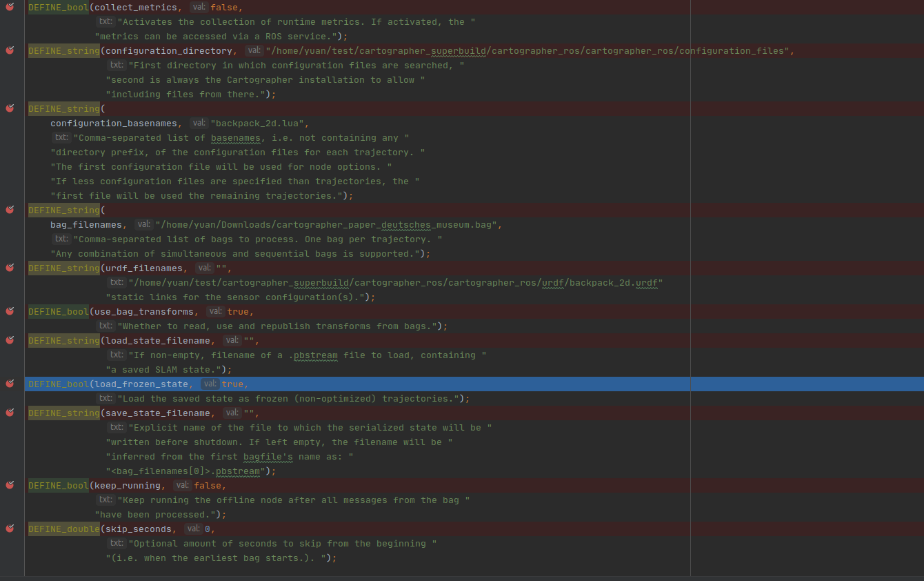Click the "<bag_filenames[0]>.pbstream" string
The width and height of the screenshot is (924, 581).
click(185, 471)
